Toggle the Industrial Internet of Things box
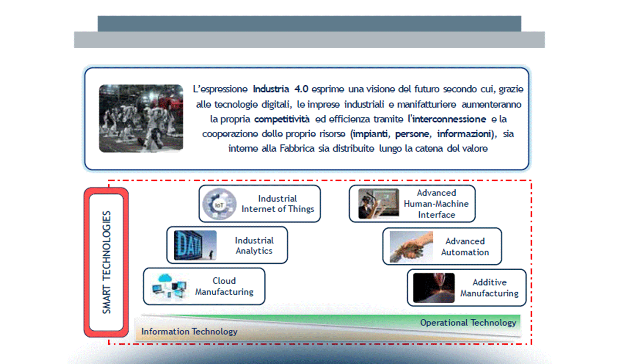619x364 pixels. 259,204
